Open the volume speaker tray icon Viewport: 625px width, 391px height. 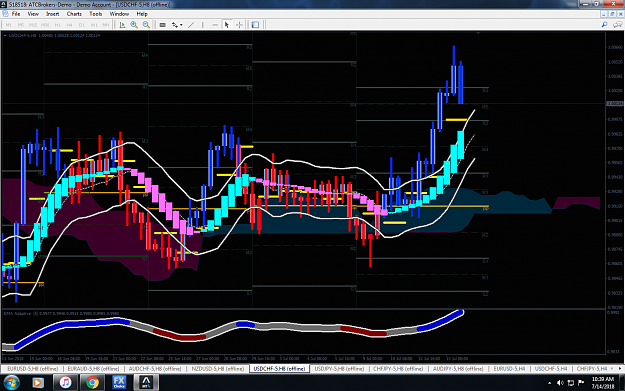560,383
